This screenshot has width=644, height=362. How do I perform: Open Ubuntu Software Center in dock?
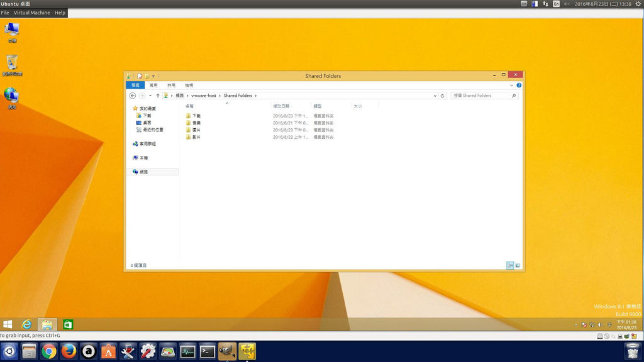(108, 351)
